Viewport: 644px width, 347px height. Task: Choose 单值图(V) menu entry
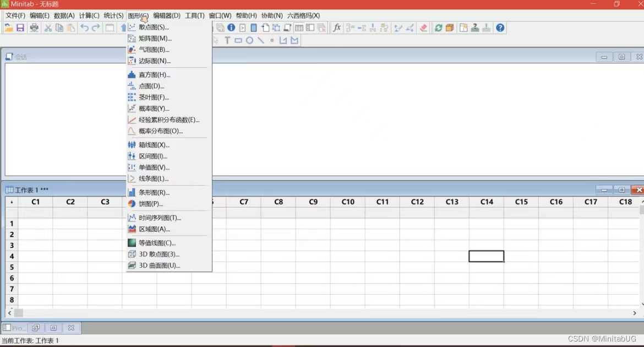[x=169, y=167]
